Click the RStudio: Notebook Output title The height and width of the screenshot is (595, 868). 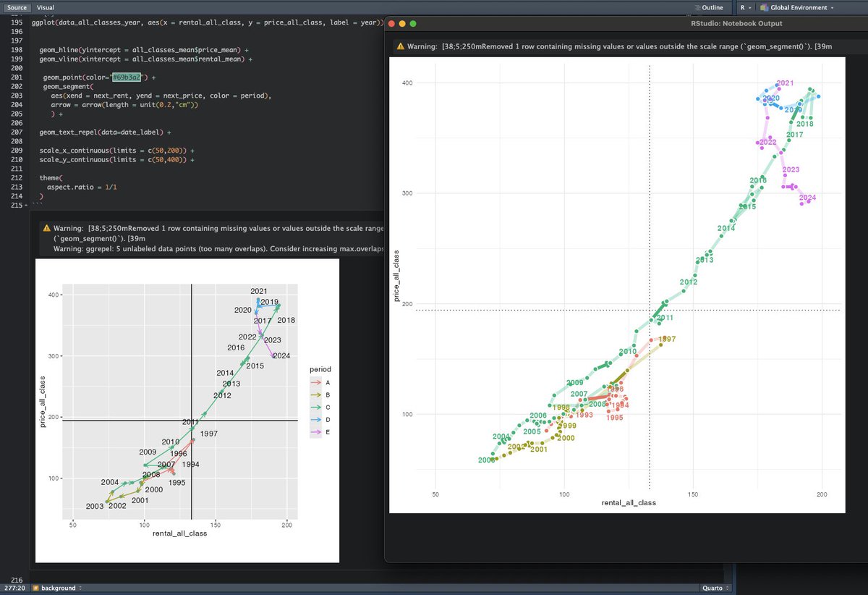tap(737, 23)
